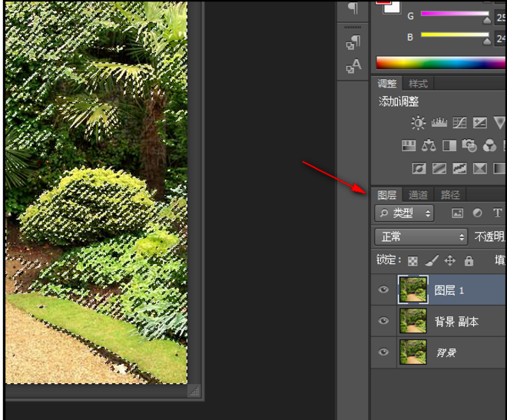
Task: Select the 背景 layer thumbnail
Action: (413, 352)
